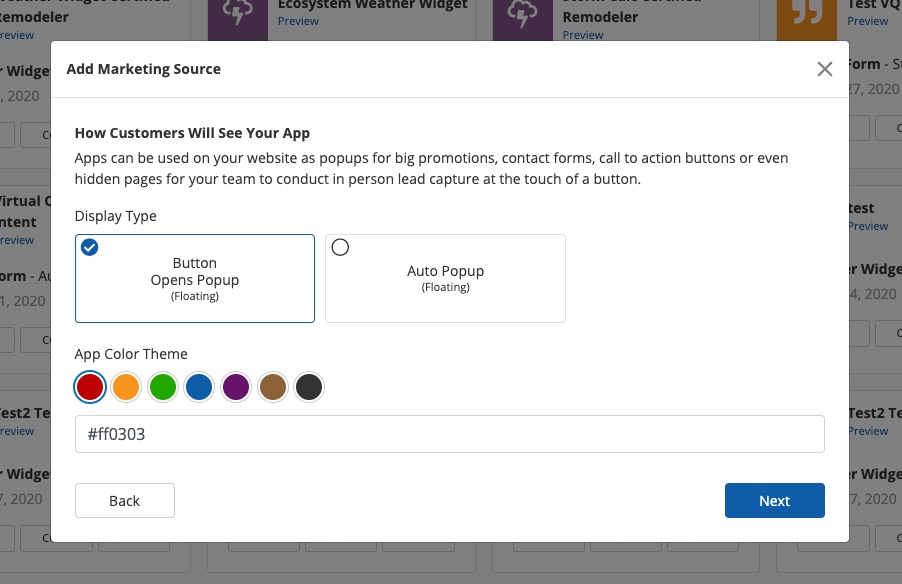Image resolution: width=902 pixels, height=584 pixels.
Task: Open Preview link under the 'test' app
Action: [x=867, y=226]
